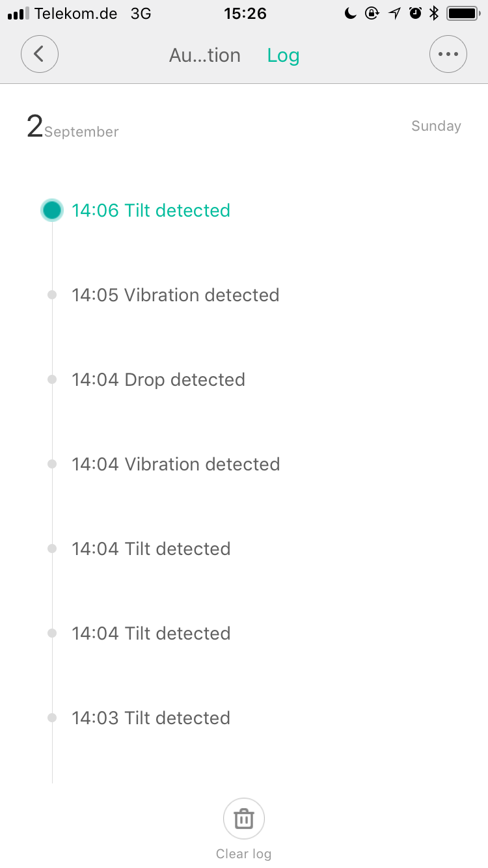
Task: Click the green timeline dot at 14:06
Action: coord(52,210)
